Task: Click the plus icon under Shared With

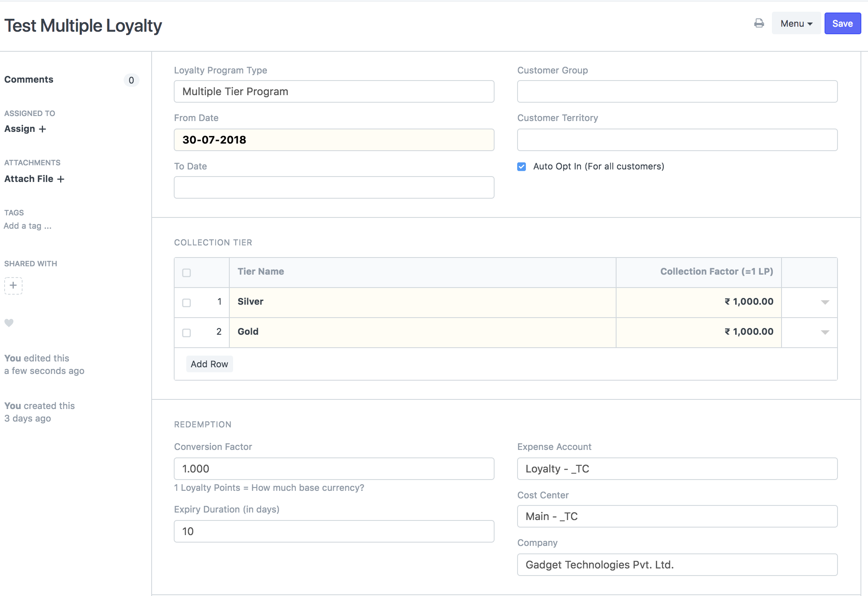Action: click(13, 285)
